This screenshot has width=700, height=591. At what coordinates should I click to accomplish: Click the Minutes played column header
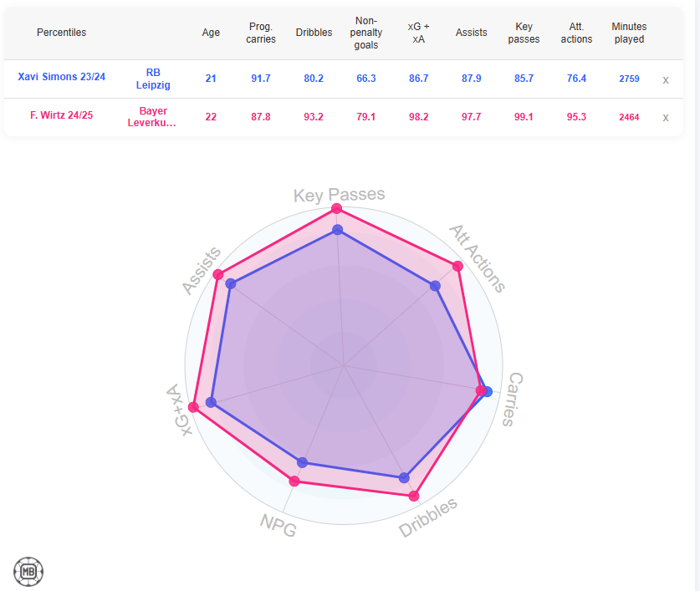(x=629, y=33)
